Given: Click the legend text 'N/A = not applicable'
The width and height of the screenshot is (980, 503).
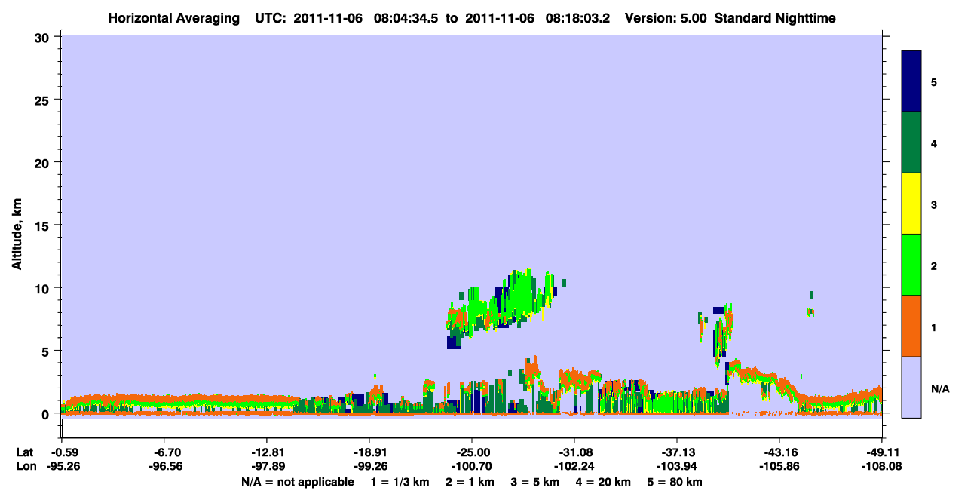Looking at the screenshot, I should pyautogui.click(x=297, y=482).
